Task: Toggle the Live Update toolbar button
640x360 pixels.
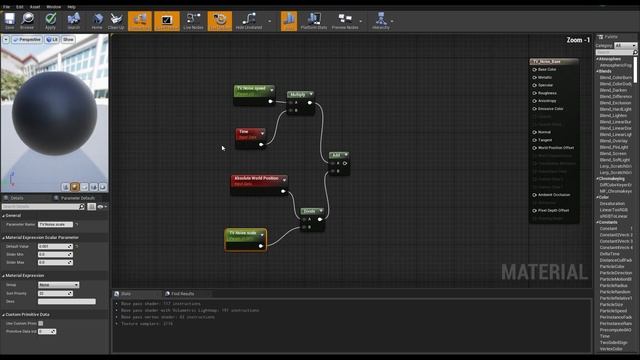Action: [x=220, y=21]
